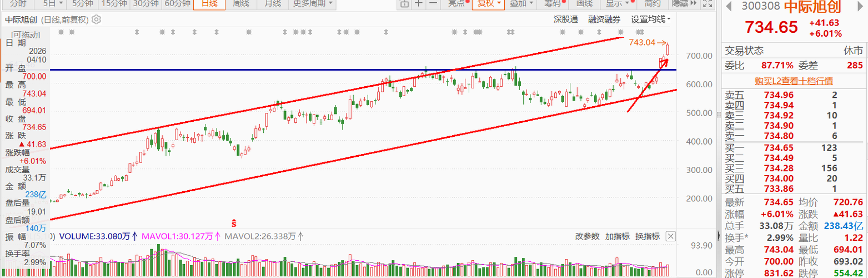The width and height of the screenshot is (868, 278).
Task: Open 设置均线 moving average settings dropdown
Action: [x=651, y=19]
